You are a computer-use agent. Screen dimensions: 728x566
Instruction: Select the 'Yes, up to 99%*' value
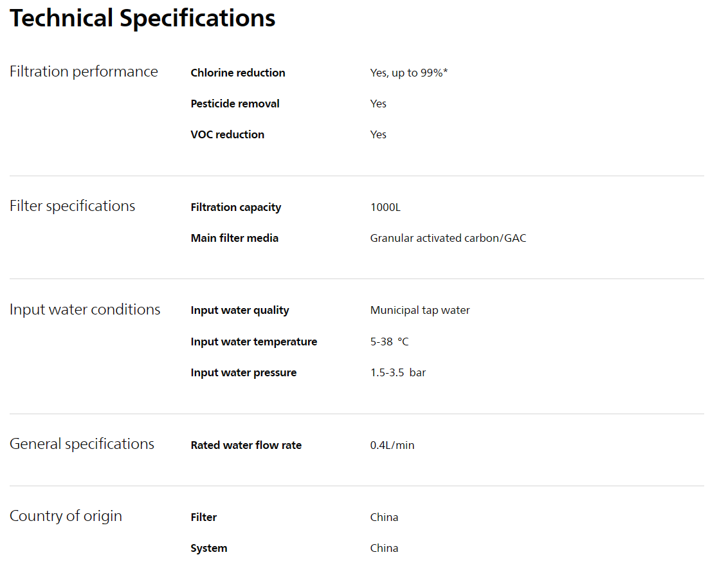pyautogui.click(x=408, y=73)
